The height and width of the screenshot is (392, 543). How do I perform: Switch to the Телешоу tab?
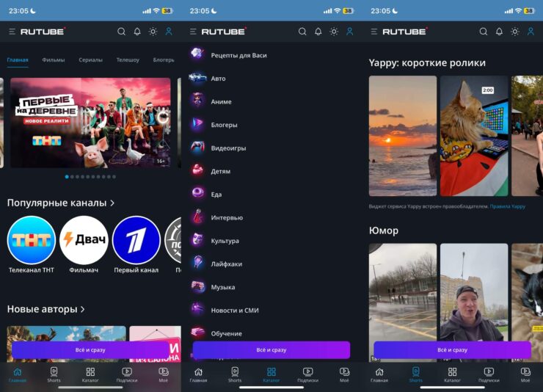[128, 59]
